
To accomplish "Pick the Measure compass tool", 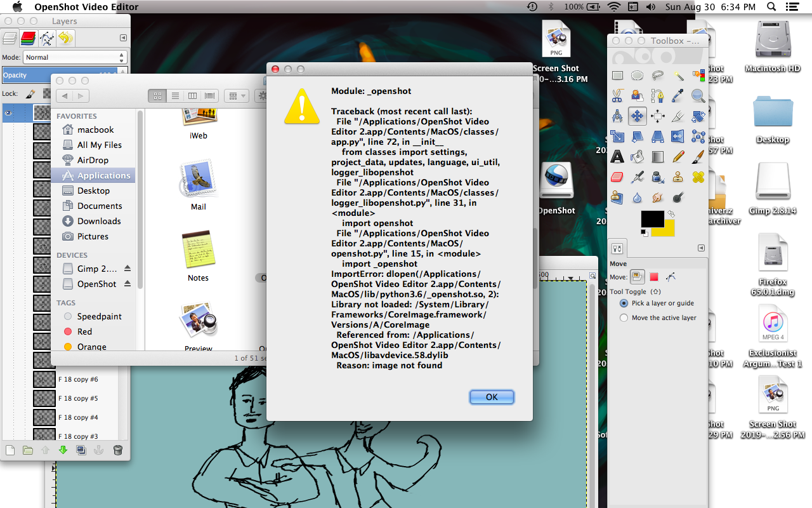I will (617, 116).
